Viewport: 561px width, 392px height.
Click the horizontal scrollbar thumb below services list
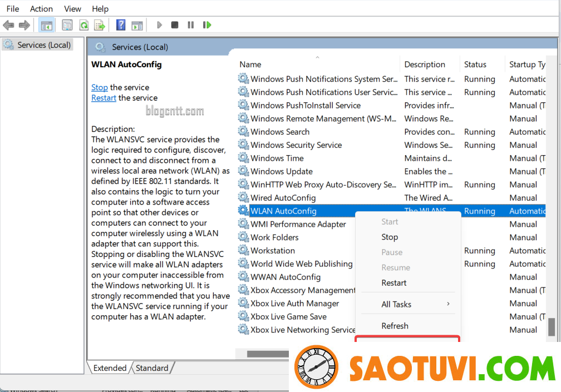tap(268, 354)
